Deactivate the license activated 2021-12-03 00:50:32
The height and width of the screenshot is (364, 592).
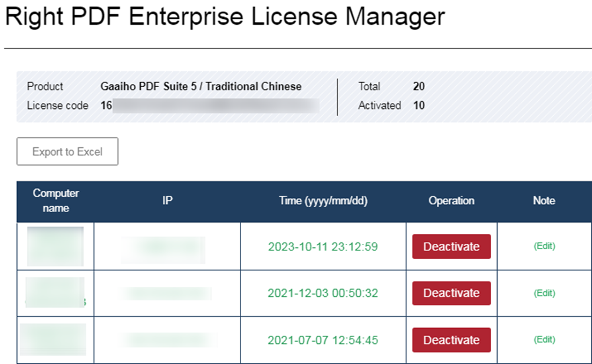[451, 293]
